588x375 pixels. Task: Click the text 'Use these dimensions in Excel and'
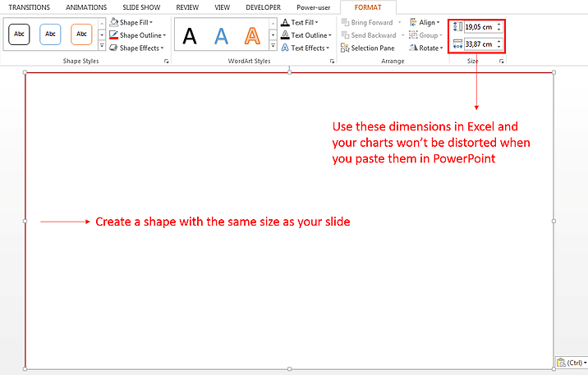click(x=425, y=126)
